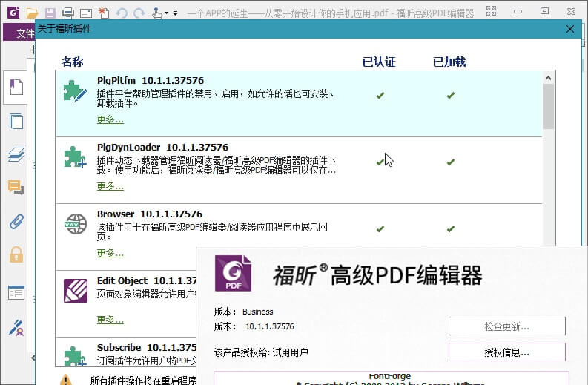The image size is (588, 385).
Task: Open the layers panel in sidebar
Action: pyautogui.click(x=16, y=154)
